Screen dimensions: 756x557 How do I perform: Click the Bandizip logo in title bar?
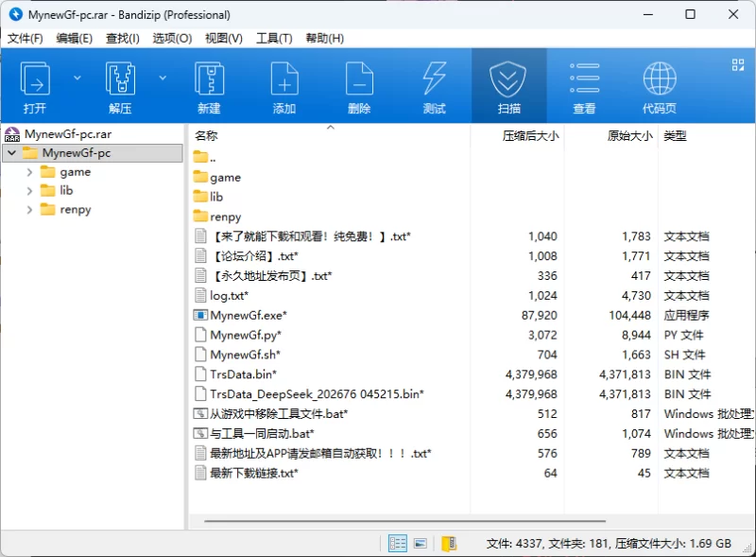[x=16, y=14]
